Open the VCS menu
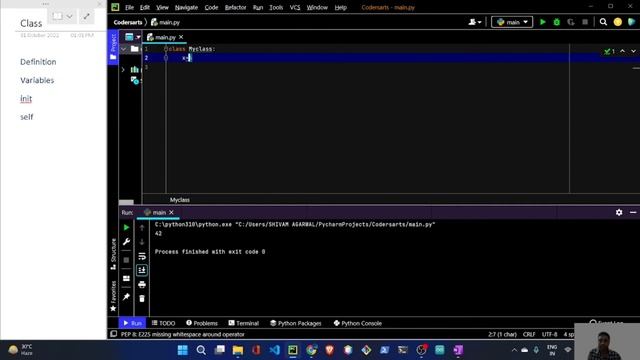 tap(295, 7)
